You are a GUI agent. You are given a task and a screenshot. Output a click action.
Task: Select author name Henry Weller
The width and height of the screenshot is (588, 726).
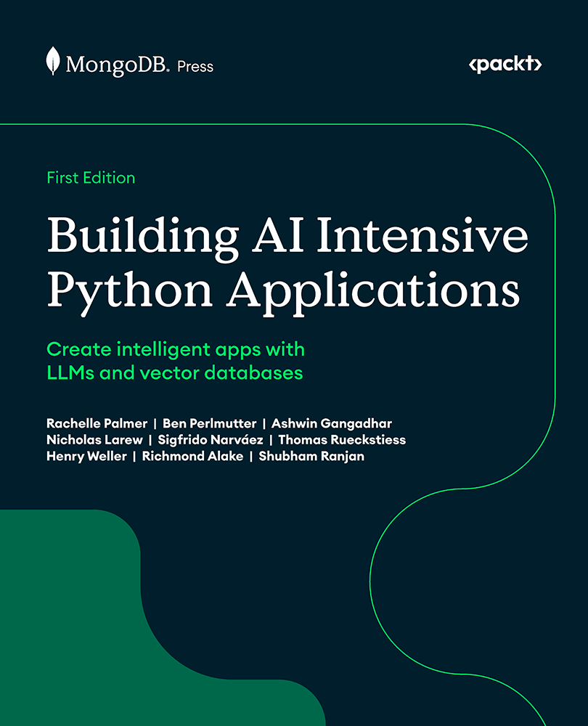click(x=85, y=457)
